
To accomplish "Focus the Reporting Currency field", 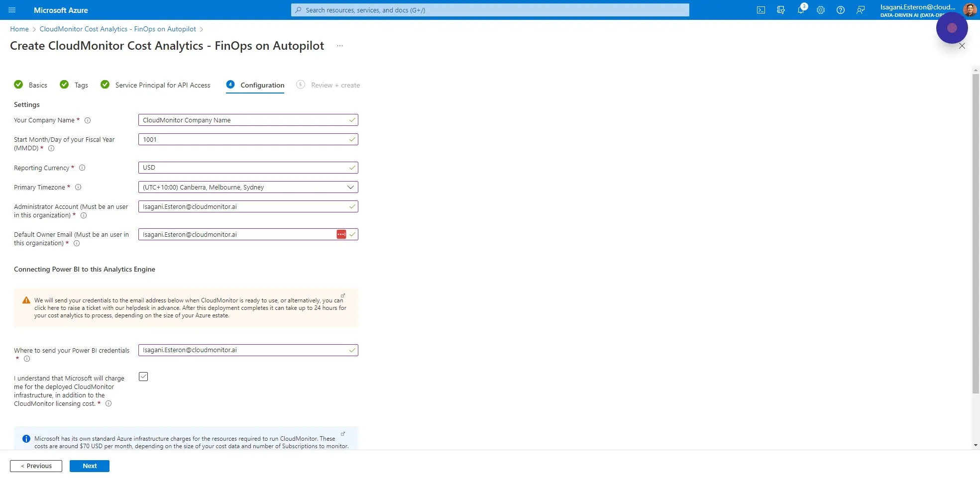I will pos(248,168).
